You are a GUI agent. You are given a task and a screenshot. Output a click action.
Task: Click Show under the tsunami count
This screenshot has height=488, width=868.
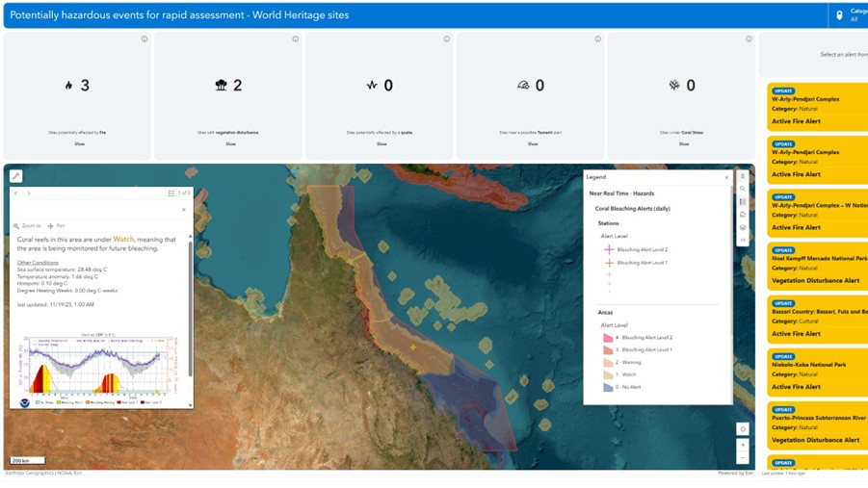point(533,143)
